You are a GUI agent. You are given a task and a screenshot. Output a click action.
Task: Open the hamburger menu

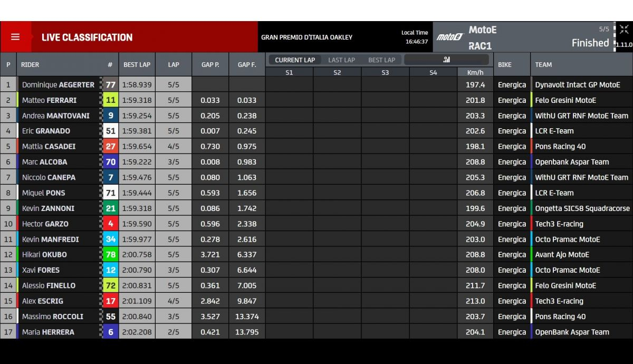15,37
